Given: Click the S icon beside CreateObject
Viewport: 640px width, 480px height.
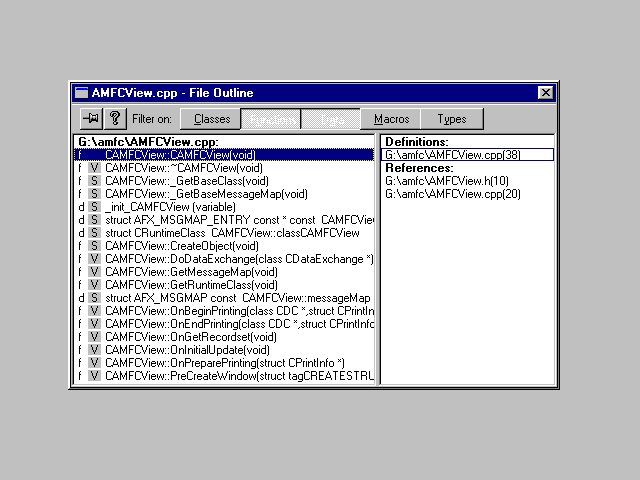Looking at the screenshot, I should pyautogui.click(x=94, y=246).
